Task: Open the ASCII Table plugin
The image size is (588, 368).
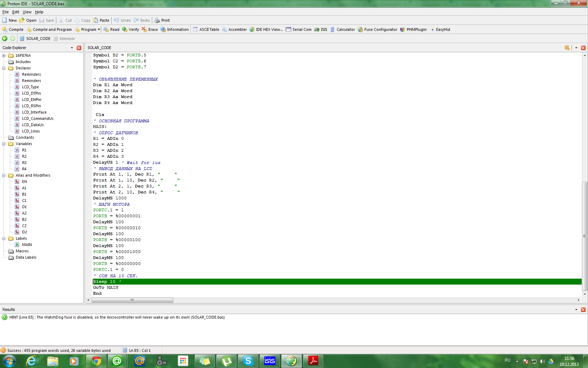Action: [x=206, y=29]
